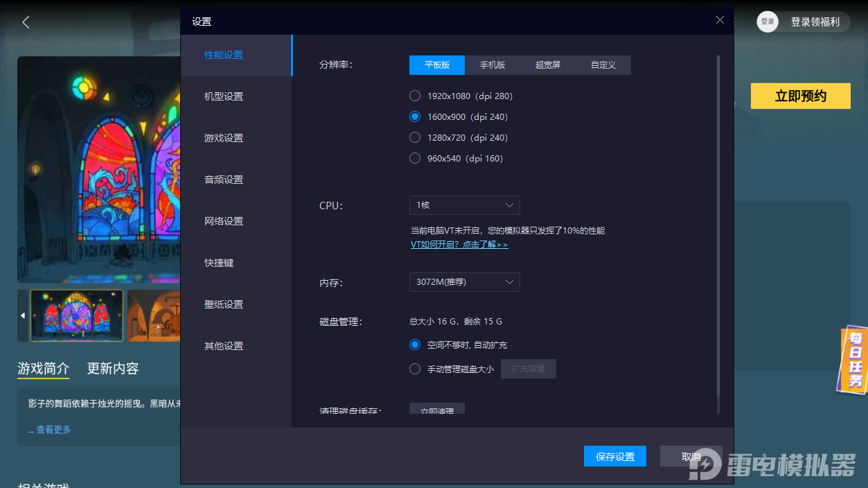Image resolution: width=868 pixels, height=488 pixels.
Task: Open 音频设置 in the settings sidebar
Action: click(x=225, y=180)
